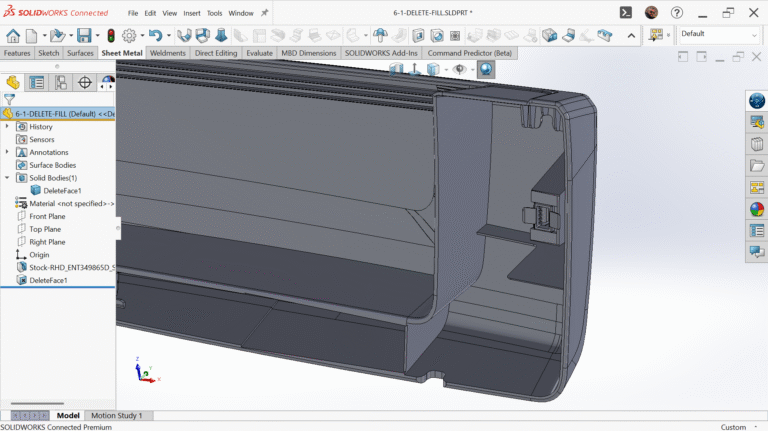768x431 pixels.
Task: Pin the menu bar with pushpin icon
Action: point(264,13)
